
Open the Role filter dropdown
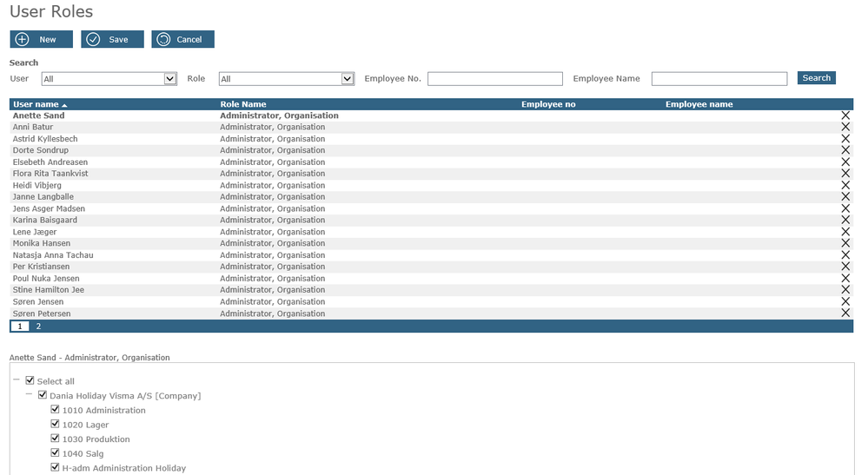coord(347,78)
